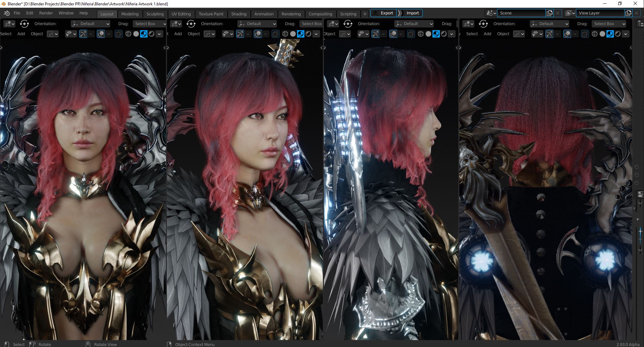Click the Export button

click(x=384, y=13)
